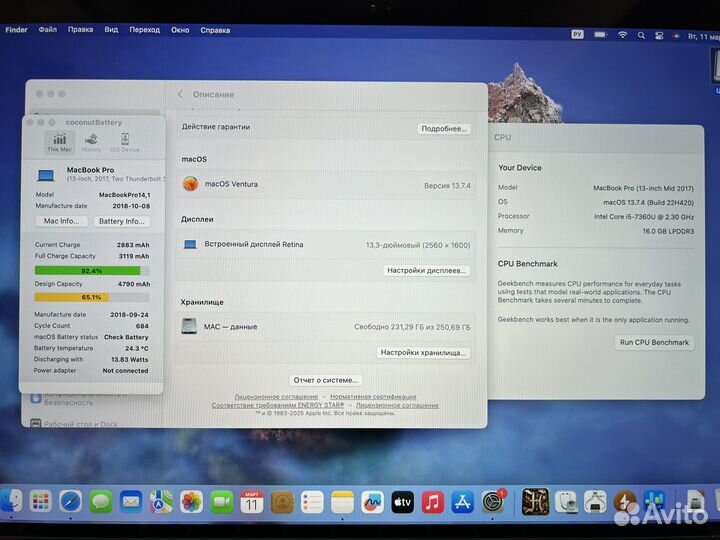Click the battery status menu icon
The height and width of the screenshot is (540, 720).
(600, 35)
